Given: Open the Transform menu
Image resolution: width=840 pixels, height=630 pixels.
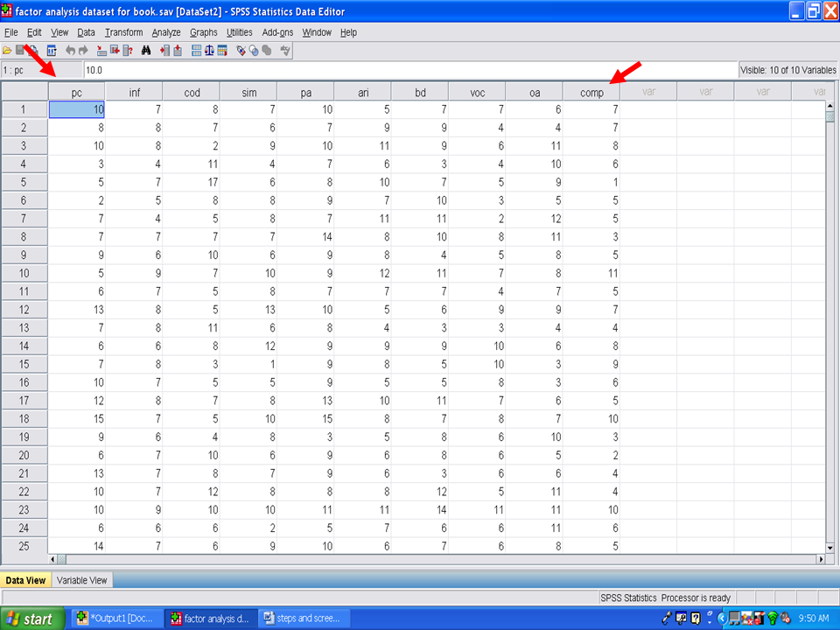Looking at the screenshot, I should [x=123, y=32].
